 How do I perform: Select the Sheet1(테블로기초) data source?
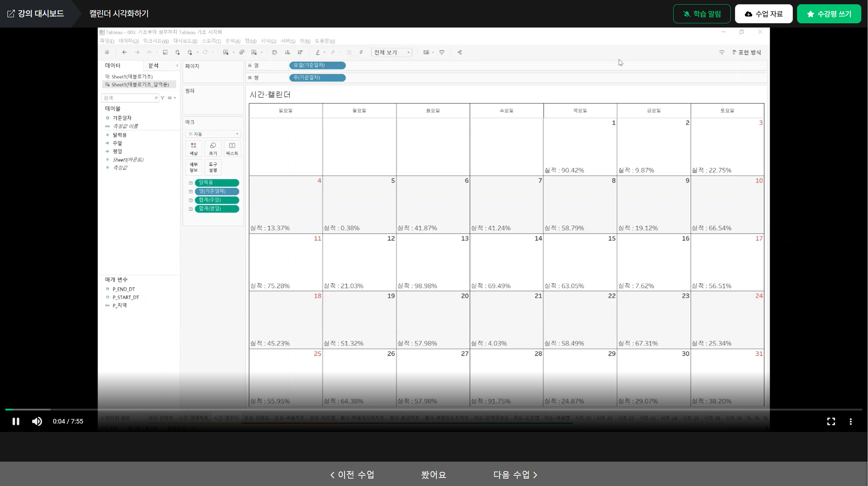132,77
